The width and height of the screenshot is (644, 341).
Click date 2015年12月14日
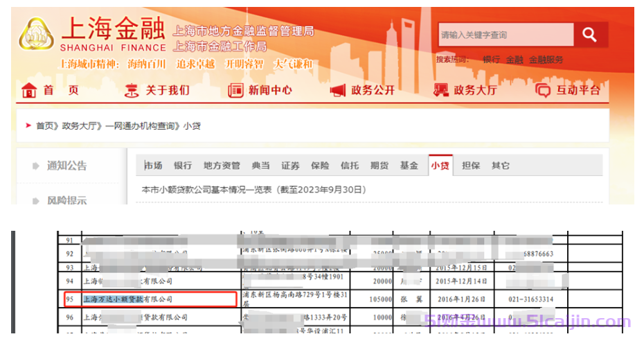(x=461, y=281)
